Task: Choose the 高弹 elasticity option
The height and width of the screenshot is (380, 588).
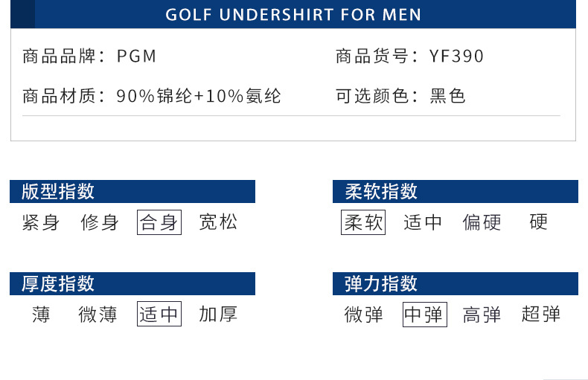Action: 482,315
